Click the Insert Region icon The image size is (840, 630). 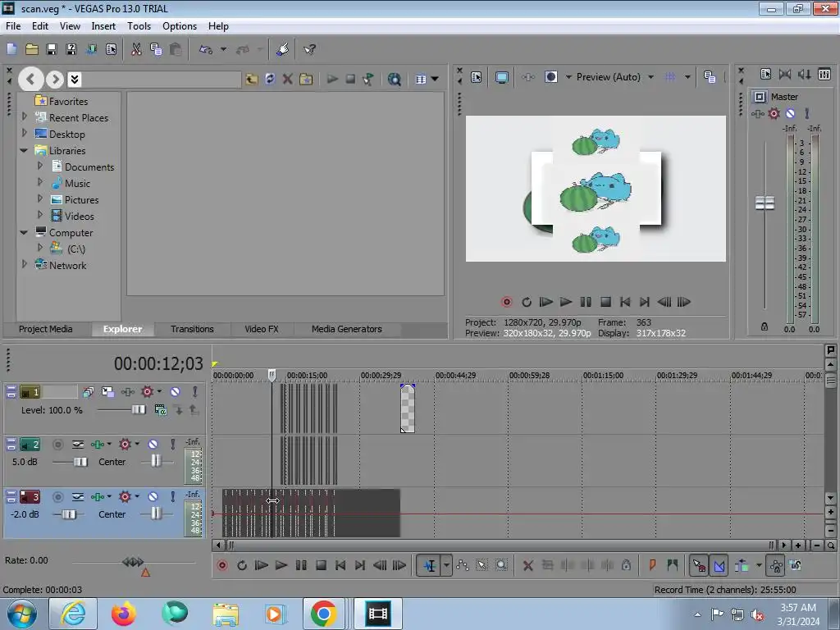(x=673, y=565)
